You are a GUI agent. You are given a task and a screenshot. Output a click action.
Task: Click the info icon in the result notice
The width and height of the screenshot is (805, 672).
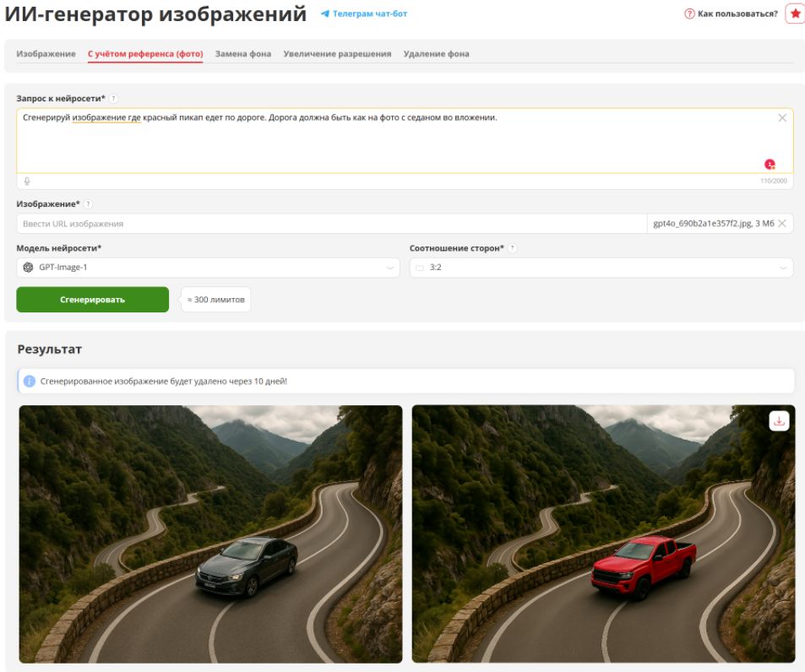pyautogui.click(x=30, y=381)
